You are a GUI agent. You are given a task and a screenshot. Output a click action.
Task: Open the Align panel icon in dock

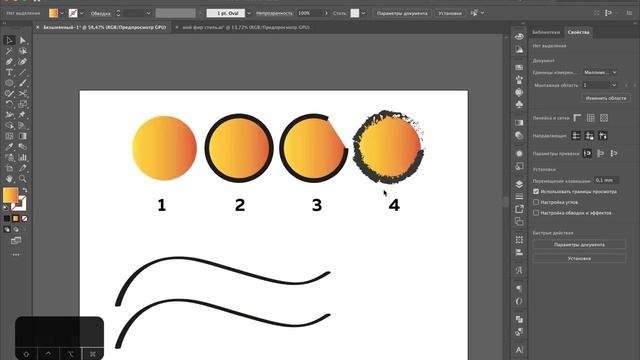coord(519,252)
